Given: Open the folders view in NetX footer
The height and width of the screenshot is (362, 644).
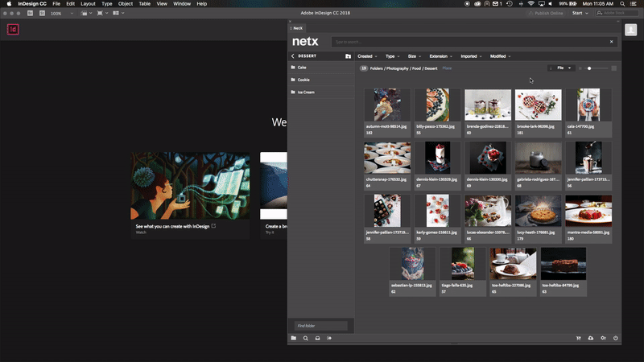Looking at the screenshot, I should click(294, 338).
